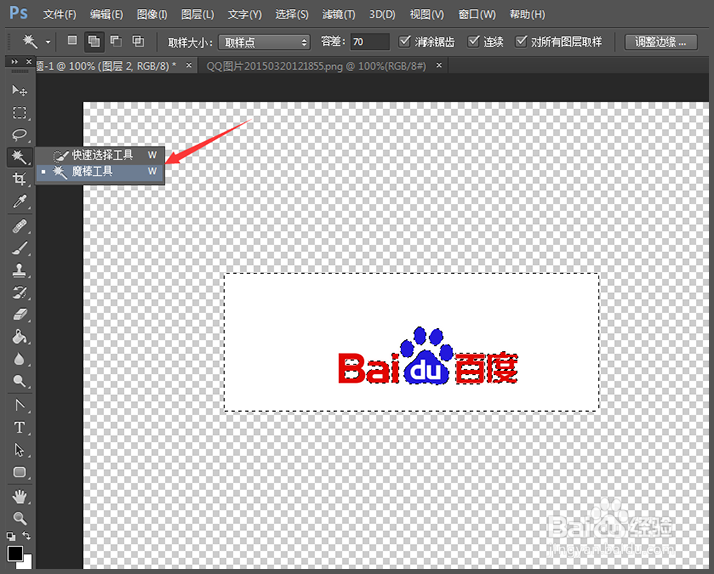Select the Rounded Rectangle shape tool
Viewport: 714px width, 574px height.
click(x=19, y=472)
